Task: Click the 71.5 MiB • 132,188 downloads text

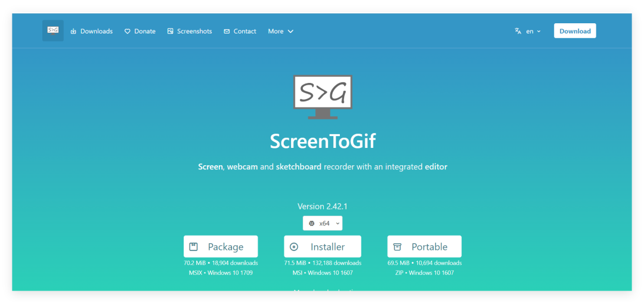Action: (x=323, y=263)
